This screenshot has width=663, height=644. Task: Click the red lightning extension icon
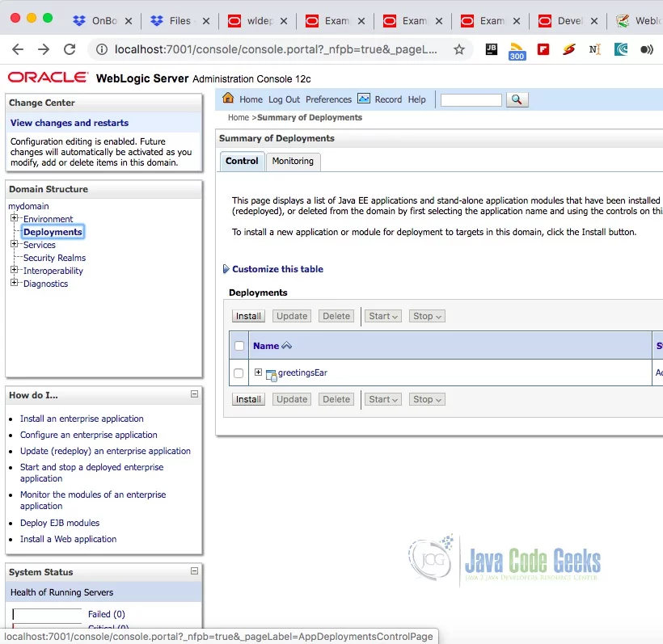(569, 49)
